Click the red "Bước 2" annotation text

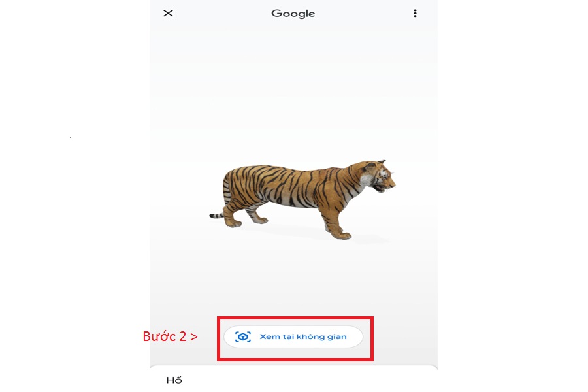pyautogui.click(x=164, y=336)
